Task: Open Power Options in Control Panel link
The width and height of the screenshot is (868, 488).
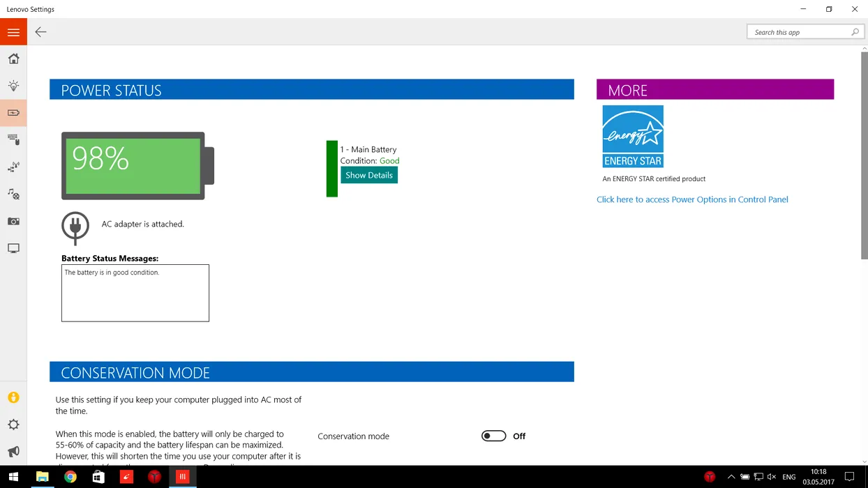Action: pyautogui.click(x=692, y=199)
